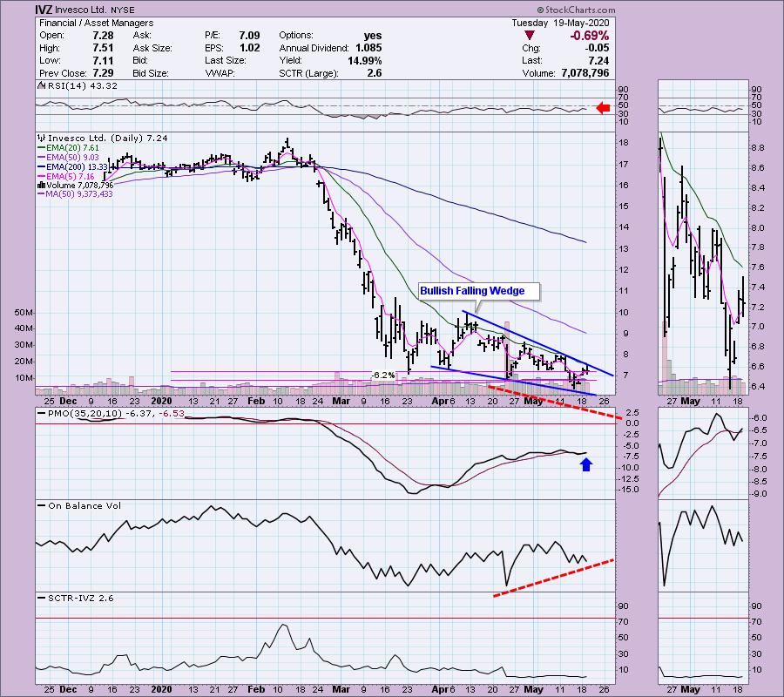Click the EMA(50) 9.03 legend text

point(72,158)
